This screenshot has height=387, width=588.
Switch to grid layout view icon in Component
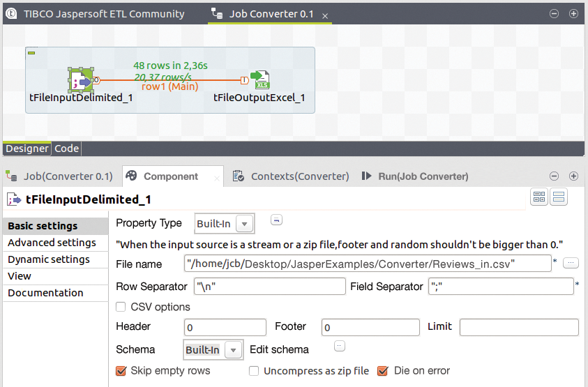click(539, 197)
